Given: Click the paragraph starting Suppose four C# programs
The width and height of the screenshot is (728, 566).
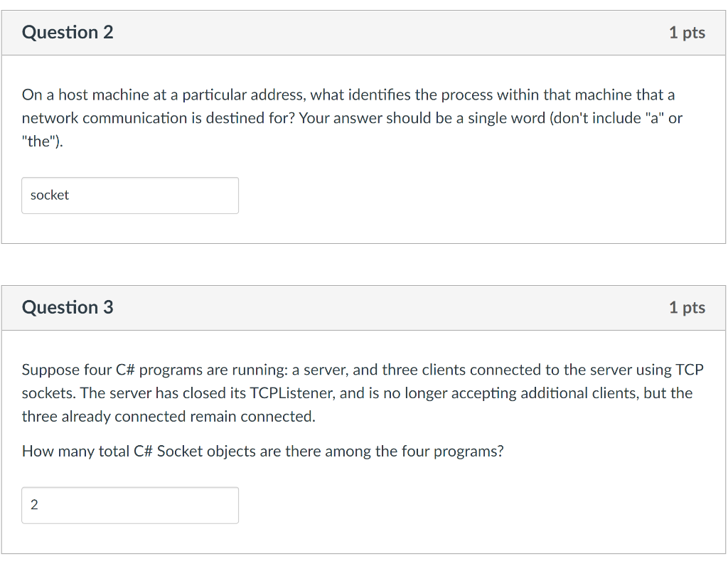Looking at the screenshot, I should click(363, 393).
